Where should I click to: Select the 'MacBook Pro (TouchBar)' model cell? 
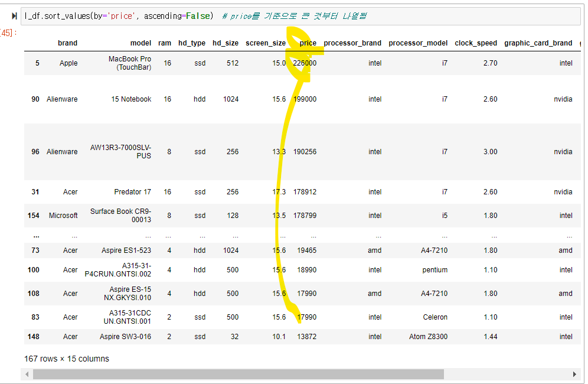130,63
